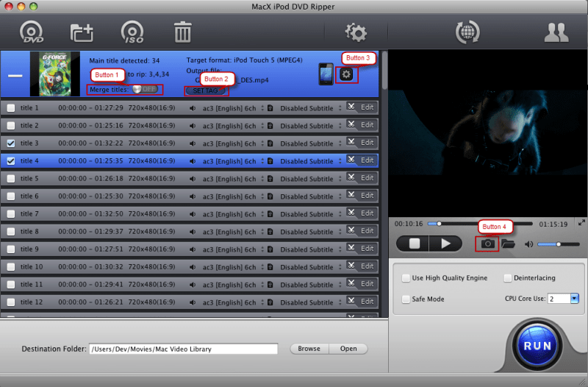Open audio track selector for title 1
The height and width of the screenshot is (387, 588).
click(233, 108)
